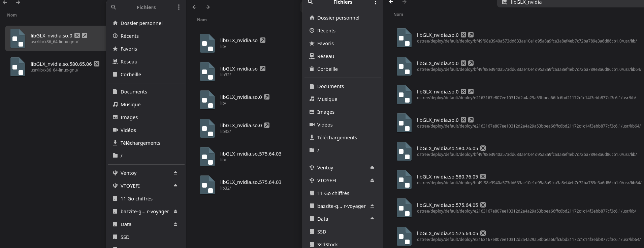Select libGLX_nvidia.so symlink located in lib32/
This screenshot has width=644, height=248.
tap(239, 69)
